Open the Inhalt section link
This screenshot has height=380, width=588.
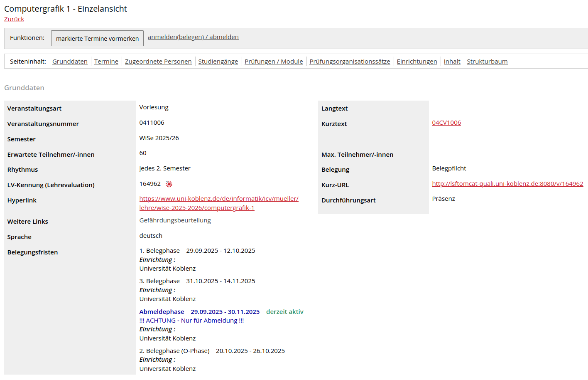(x=452, y=61)
